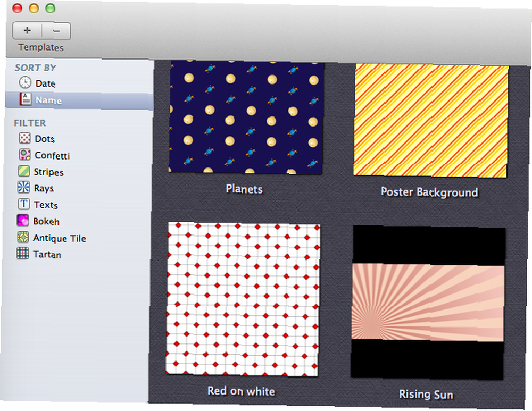The width and height of the screenshot is (532, 411).
Task: Open the Red on white template thumbnail
Action: point(243,299)
